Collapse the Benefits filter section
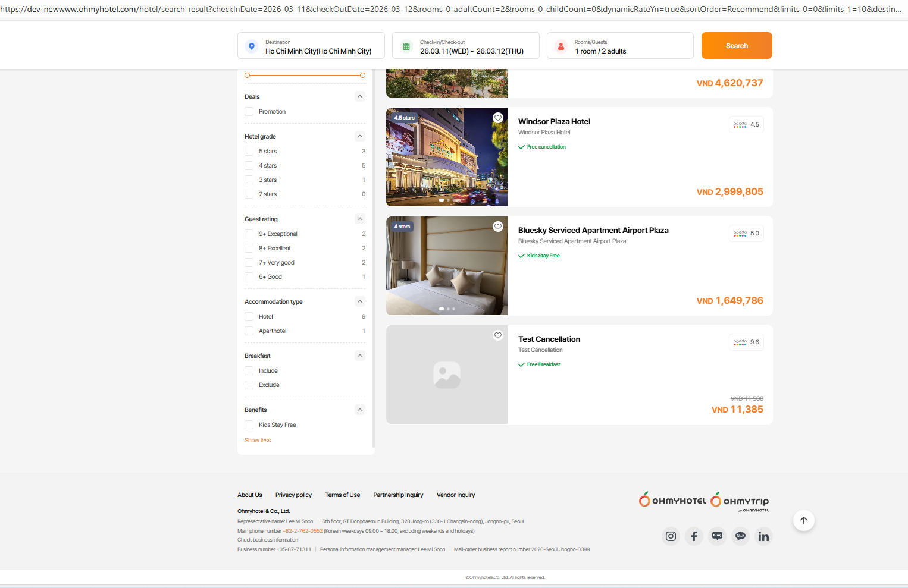This screenshot has height=588, width=908. [x=360, y=410]
